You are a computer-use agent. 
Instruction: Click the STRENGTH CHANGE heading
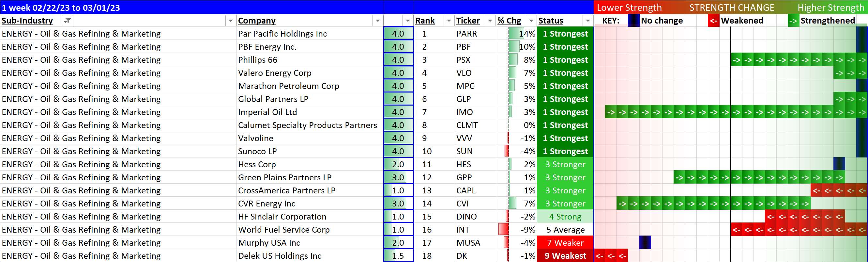pyautogui.click(x=732, y=8)
